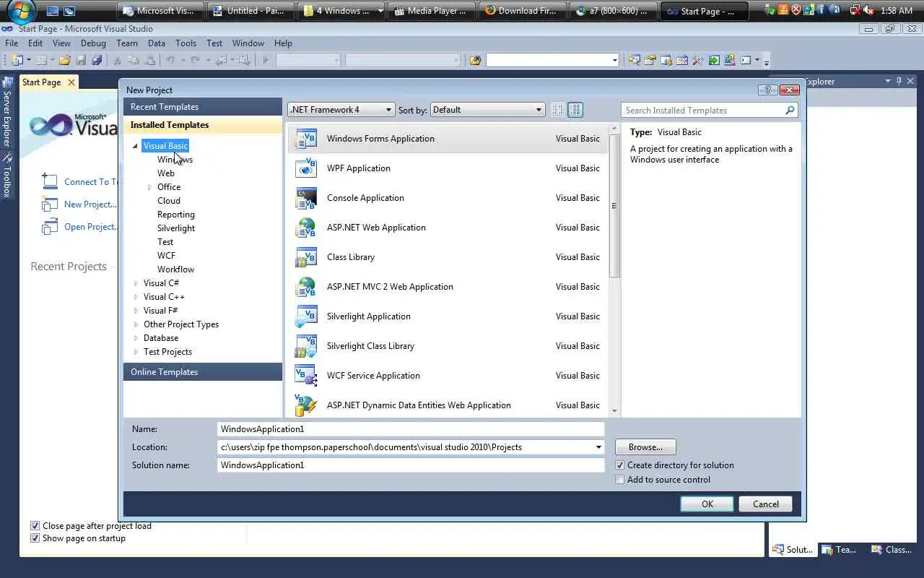Click the template list scroll-down arrow
The height and width of the screenshot is (578, 924).
614,412
